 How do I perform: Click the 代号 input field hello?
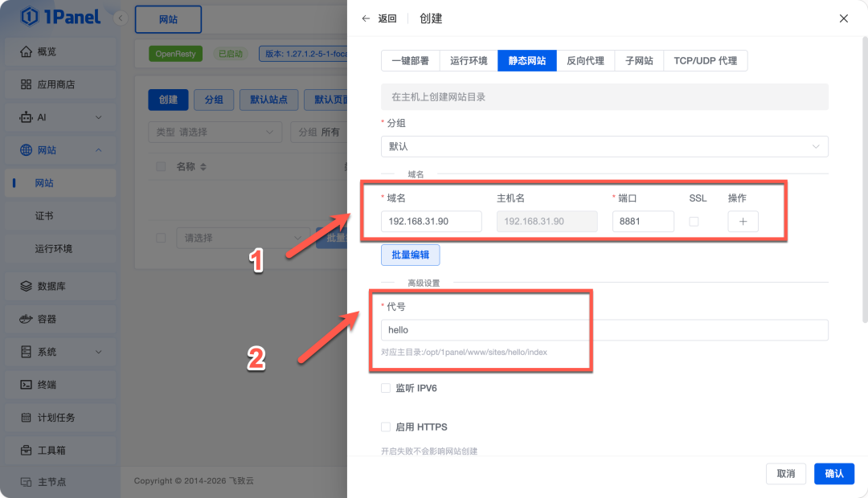(x=604, y=330)
